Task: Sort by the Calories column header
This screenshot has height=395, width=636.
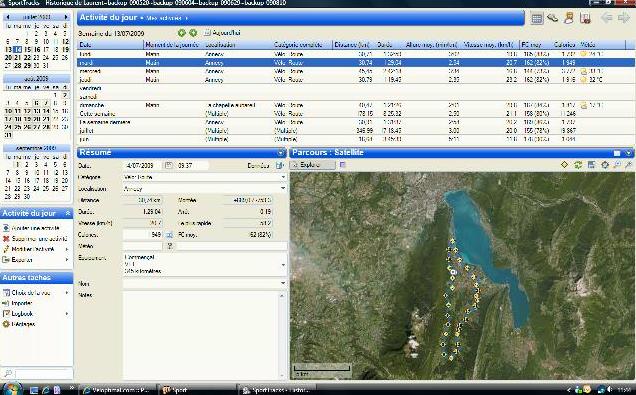Action: click(565, 45)
